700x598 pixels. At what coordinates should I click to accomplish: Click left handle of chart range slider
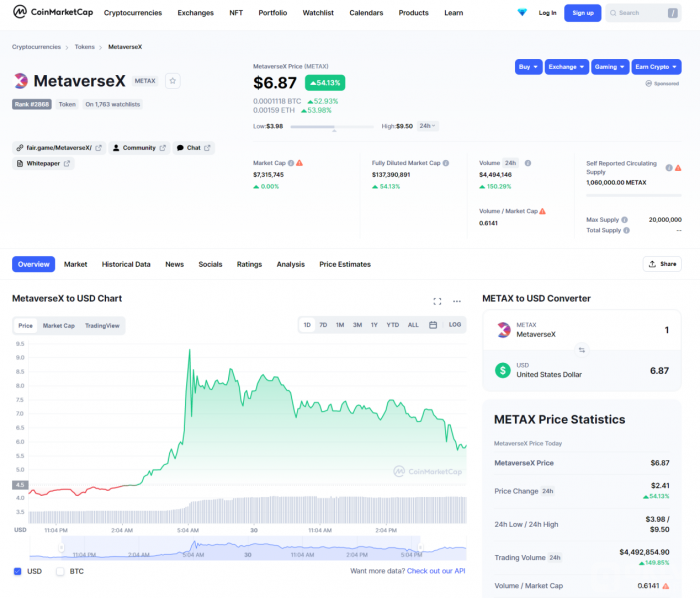pos(61,548)
